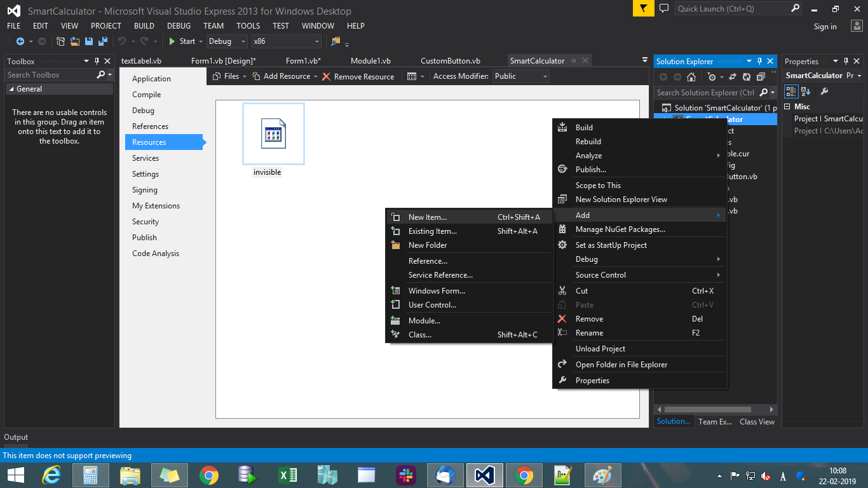Click the Save toolbar icon
Screen dimensions: 868x488
pyautogui.click(x=89, y=41)
